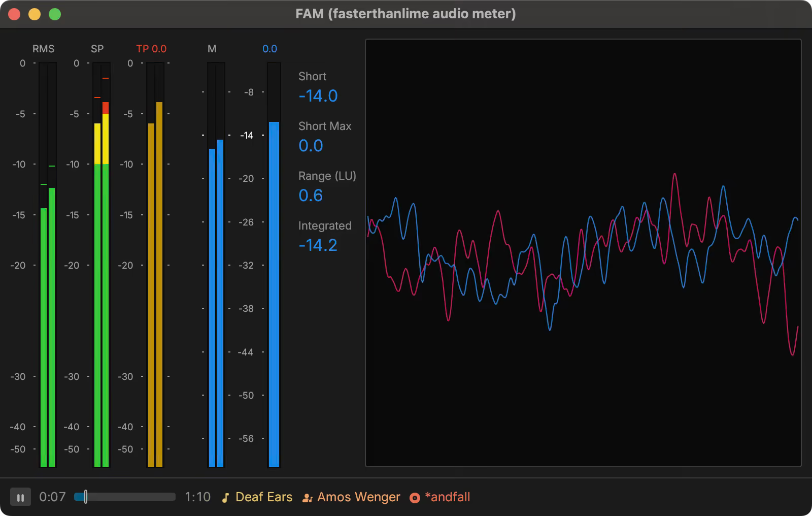Click the Amos Wenger artist name
The height and width of the screenshot is (516, 812).
tap(358, 497)
